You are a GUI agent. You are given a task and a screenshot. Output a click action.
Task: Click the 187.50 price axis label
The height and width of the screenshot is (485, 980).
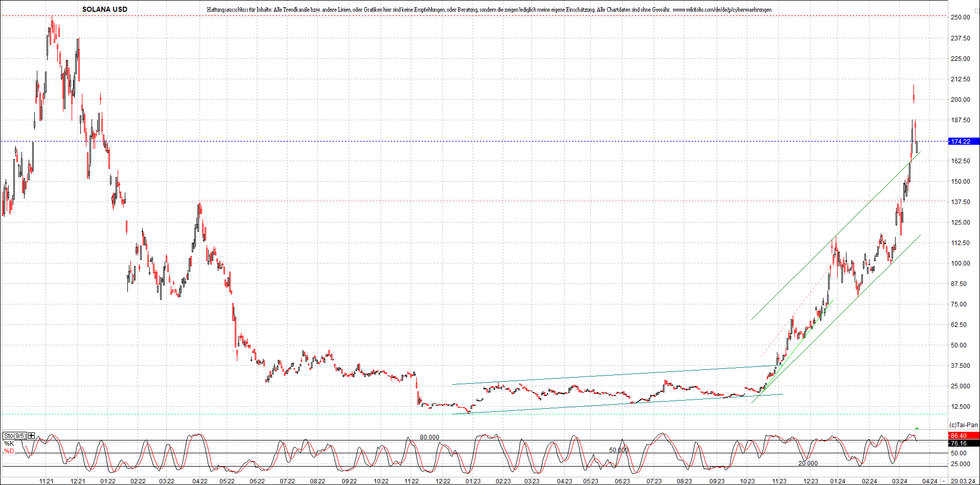pyautogui.click(x=961, y=120)
